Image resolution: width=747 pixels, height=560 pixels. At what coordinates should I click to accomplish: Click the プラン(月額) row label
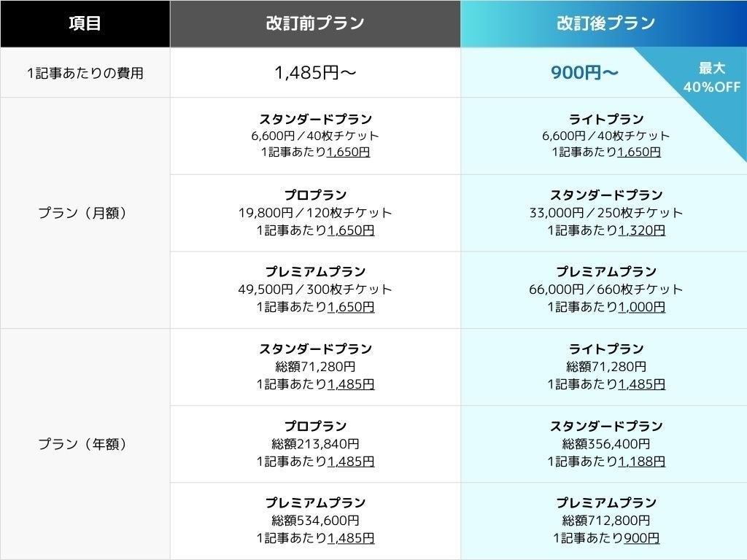[x=85, y=213]
